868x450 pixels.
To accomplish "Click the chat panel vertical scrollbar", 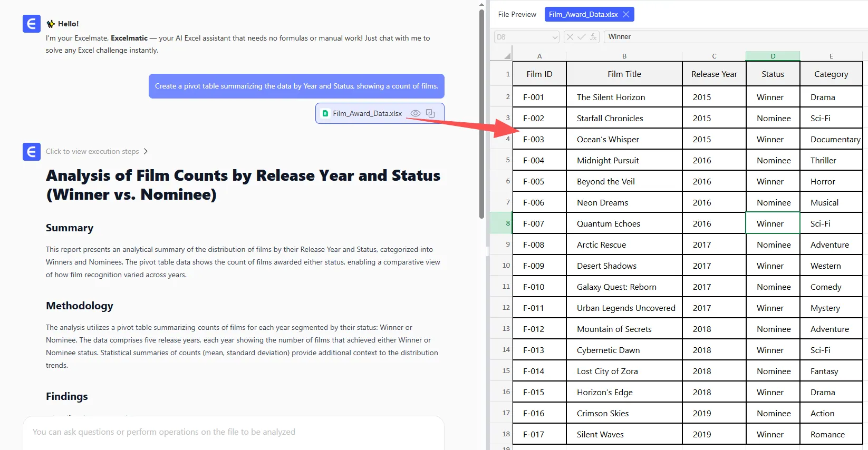I will [x=481, y=113].
